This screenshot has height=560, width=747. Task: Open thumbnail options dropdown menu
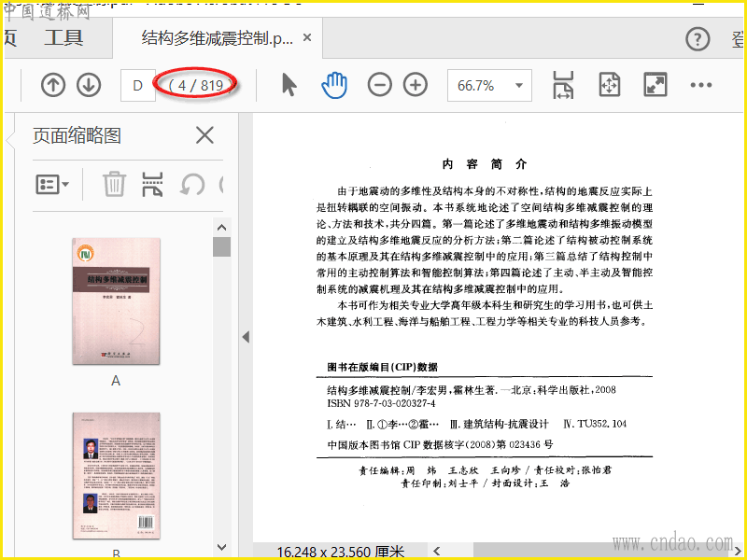(x=52, y=184)
